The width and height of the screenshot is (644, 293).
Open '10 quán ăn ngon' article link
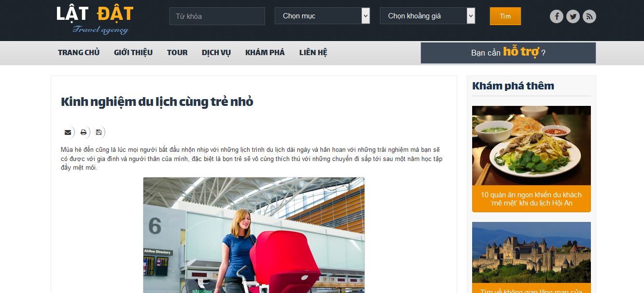coord(532,199)
